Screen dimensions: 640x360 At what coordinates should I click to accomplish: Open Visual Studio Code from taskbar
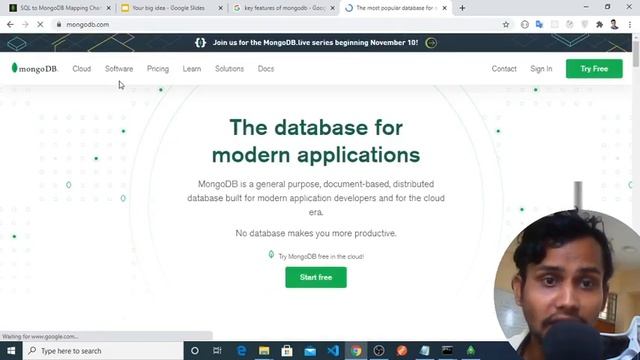point(333,351)
